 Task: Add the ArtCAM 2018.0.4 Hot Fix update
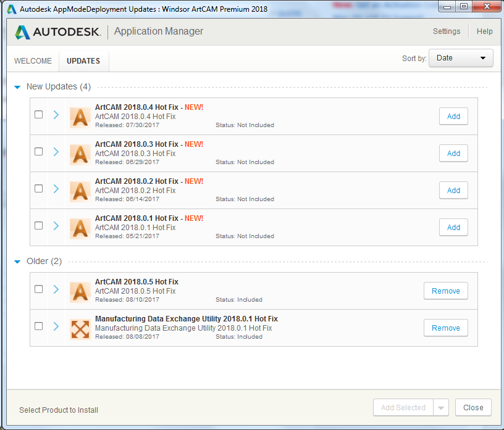coord(453,116)
